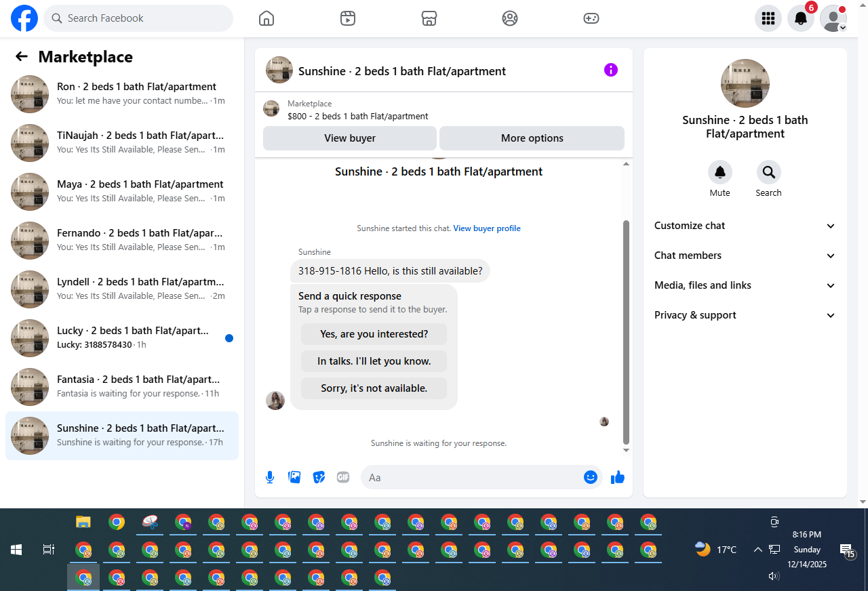Click the Search Facebook field

(x=138, y=18)
